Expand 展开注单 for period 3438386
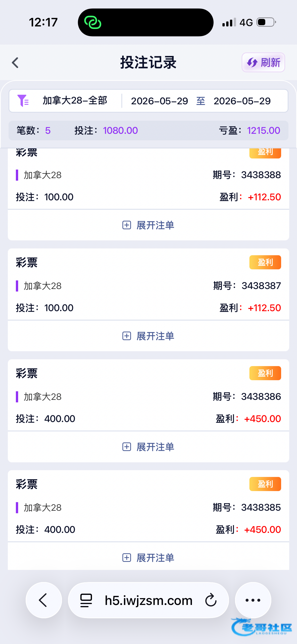The width and height of the screenshot is (297, 644). coord(148,447)
